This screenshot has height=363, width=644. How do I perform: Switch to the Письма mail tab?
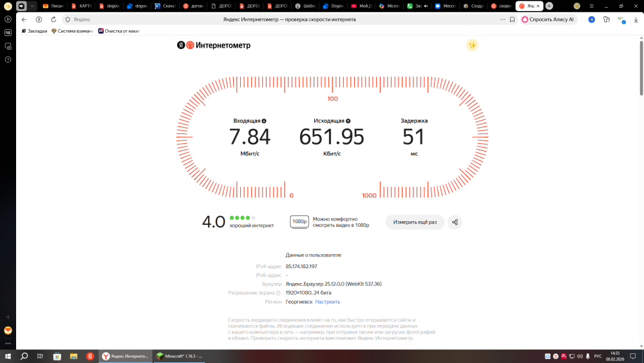pyautogui.click(x=53, y=6)
